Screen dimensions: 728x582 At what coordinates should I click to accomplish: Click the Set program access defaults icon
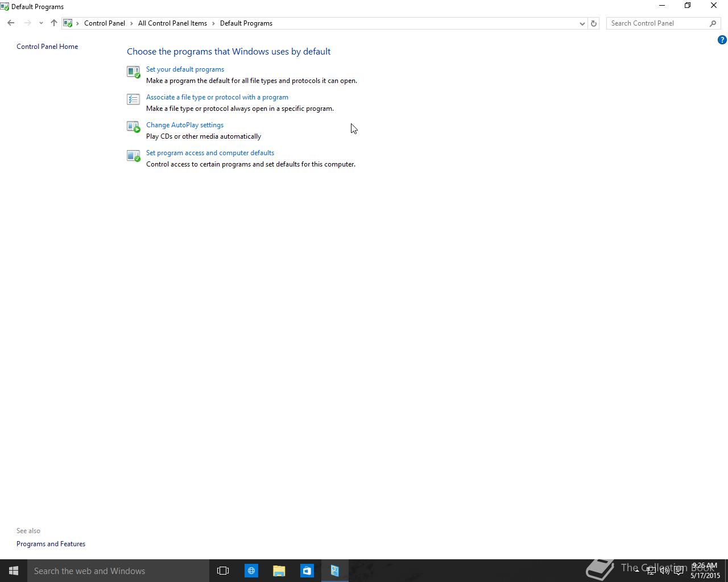pyautogui.click(x=133, y=155)
